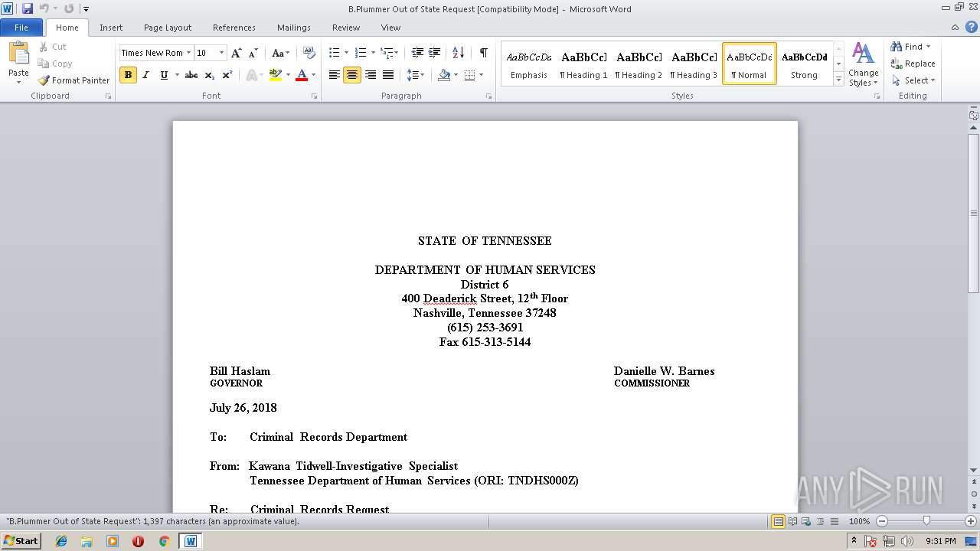Screen dimensions: 980x551
Task: Switch to Full Screen Reading view
Action: pyautogui.click(x=792, y=521)
